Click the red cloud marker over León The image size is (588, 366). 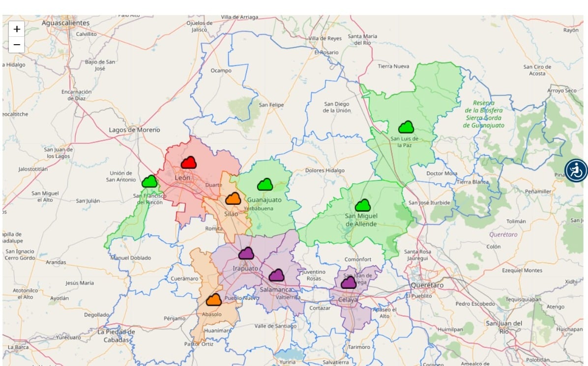click(x=189, y=163)
